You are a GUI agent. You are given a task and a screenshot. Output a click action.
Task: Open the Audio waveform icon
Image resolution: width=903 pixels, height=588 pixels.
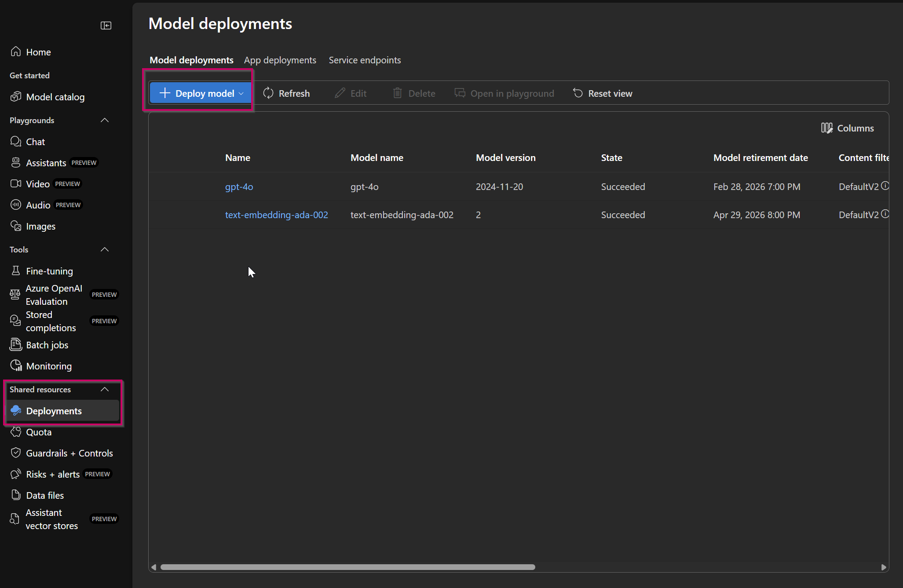16,205
